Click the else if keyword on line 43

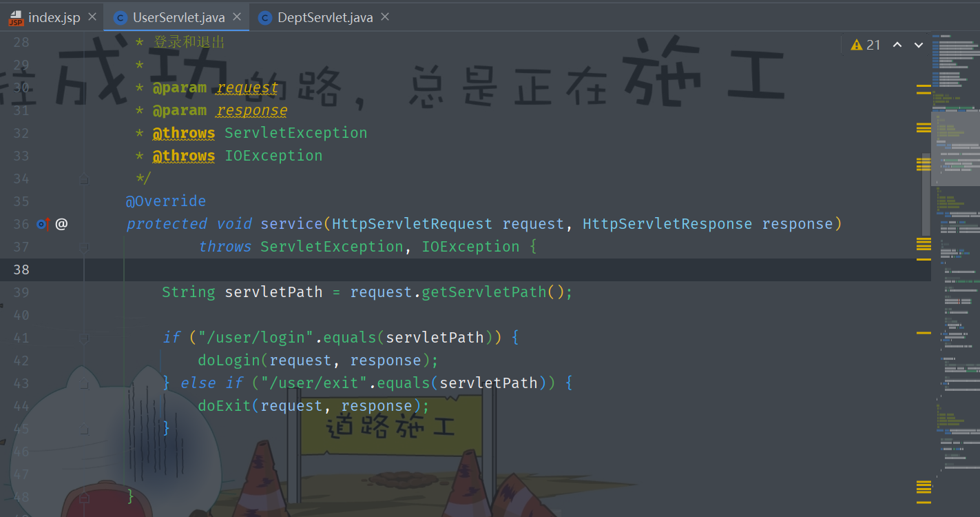tap(211, 383)
